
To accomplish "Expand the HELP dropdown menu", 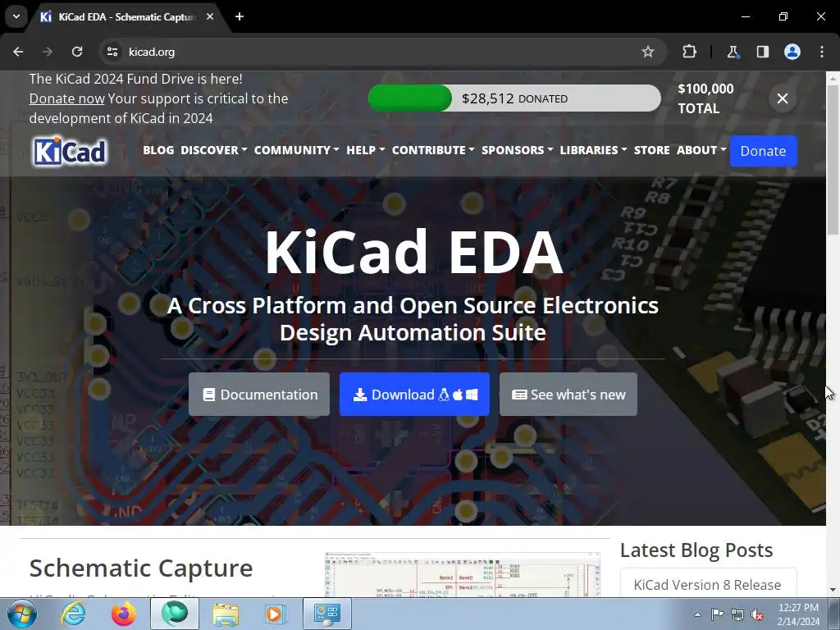I will point(365,150).
